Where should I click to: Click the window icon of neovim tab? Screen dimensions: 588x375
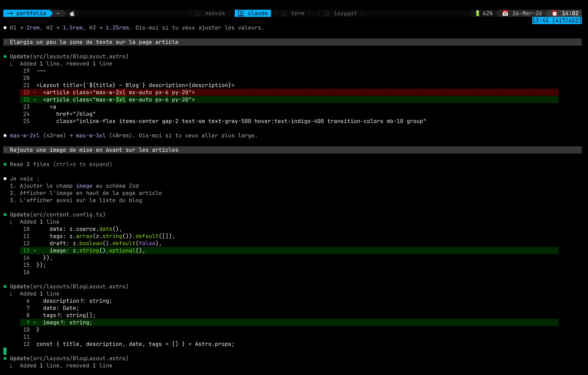point(198,13)
